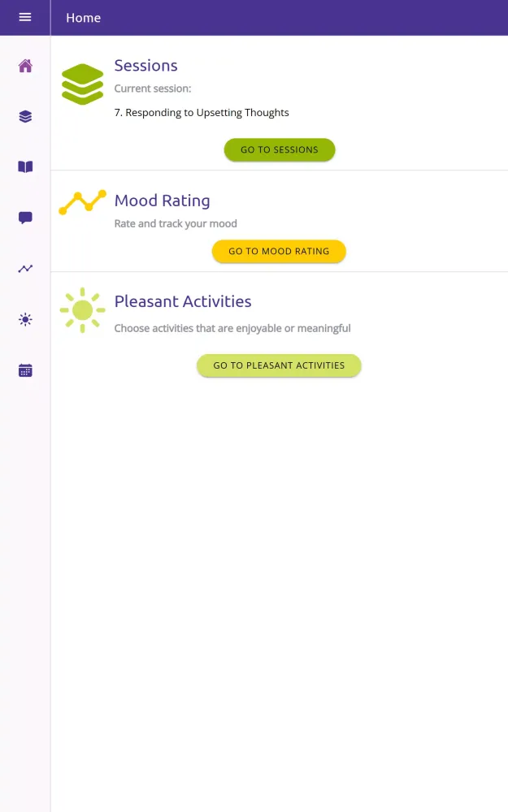This screenshot has height=812, width=508.
Task: Click the Mood Rating heading
Action: click(x=162, y=201)
